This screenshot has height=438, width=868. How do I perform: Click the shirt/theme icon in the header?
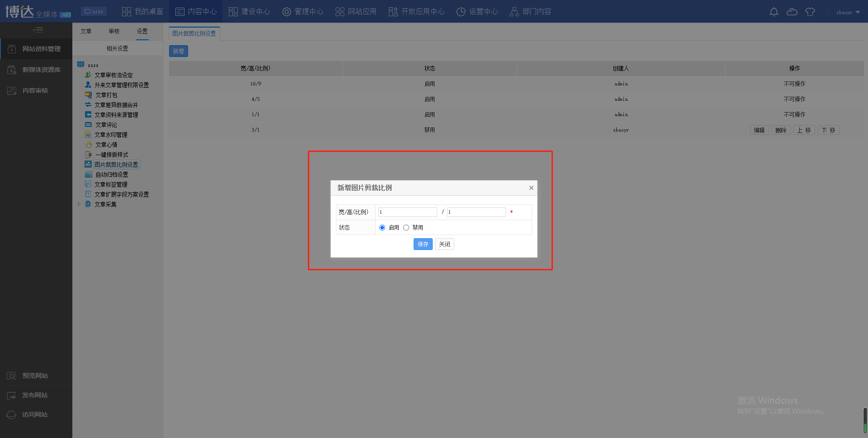click(810, 12)
